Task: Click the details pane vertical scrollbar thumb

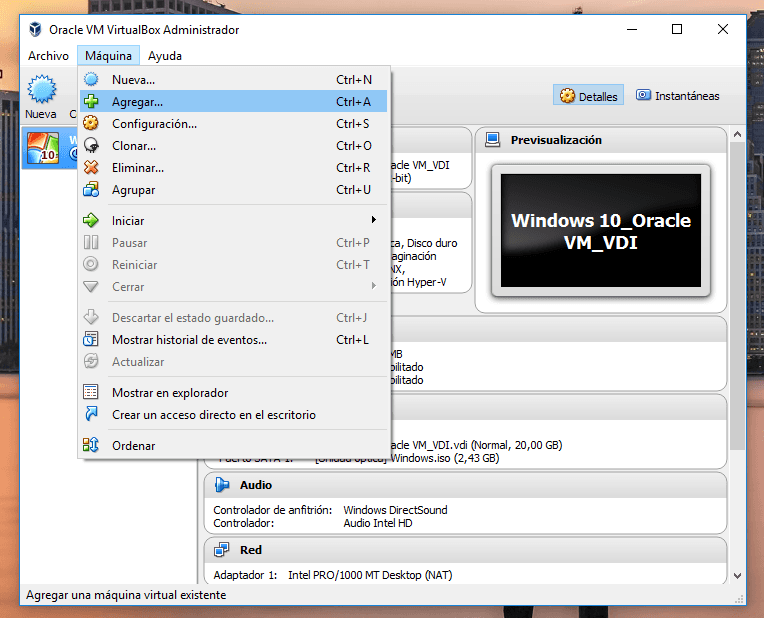Action: (737, 296)
